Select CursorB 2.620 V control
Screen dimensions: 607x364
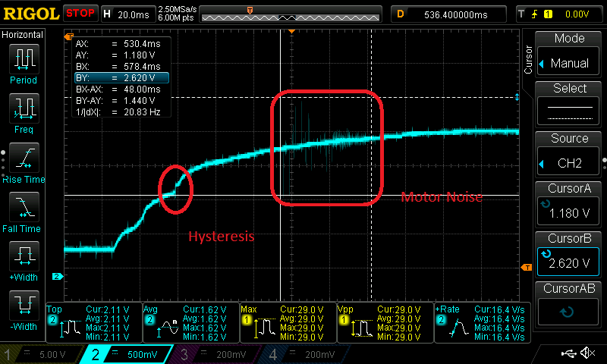(568, 262)
